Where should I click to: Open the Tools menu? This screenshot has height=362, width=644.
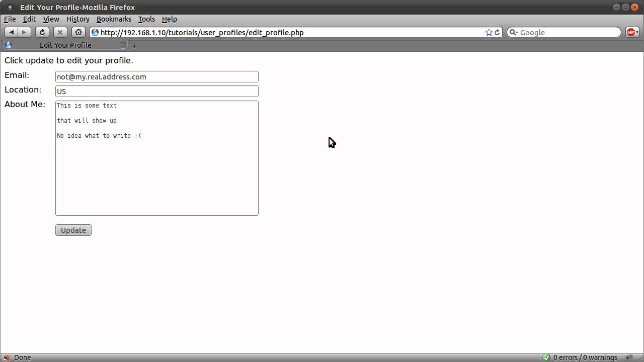point(146,19)
